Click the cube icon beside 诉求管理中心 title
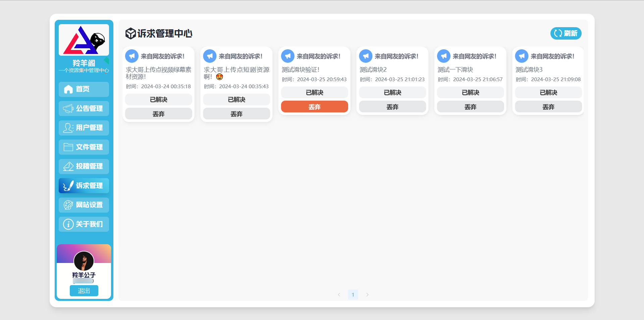The width and height of the screenshot is (644, 320). tap(130, 34)
